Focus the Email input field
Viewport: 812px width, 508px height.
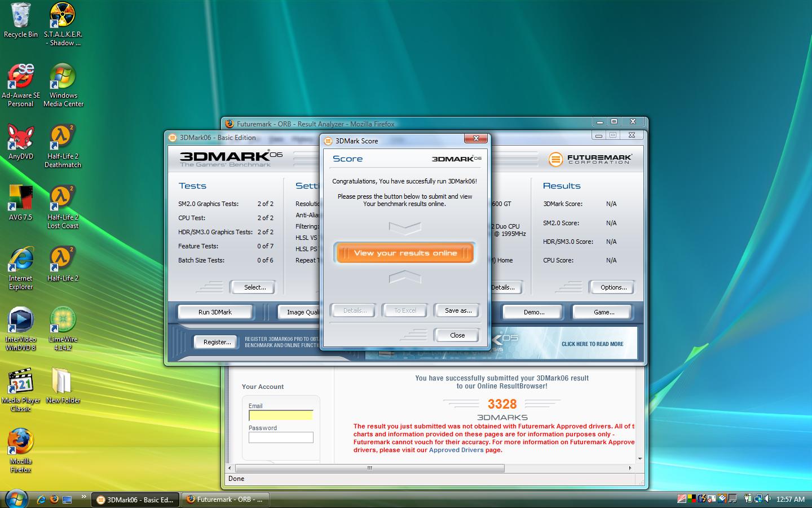coord(281,415)
